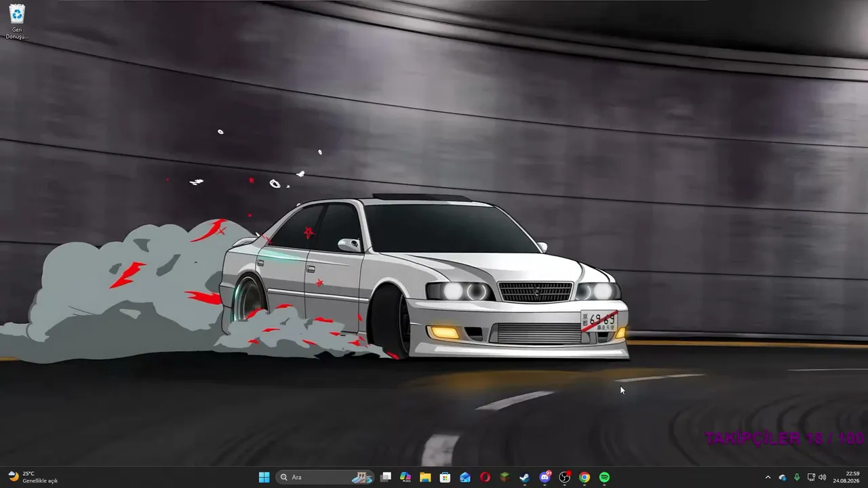
Task: Open Discord from the taskbar
Action: pos(545,477)
